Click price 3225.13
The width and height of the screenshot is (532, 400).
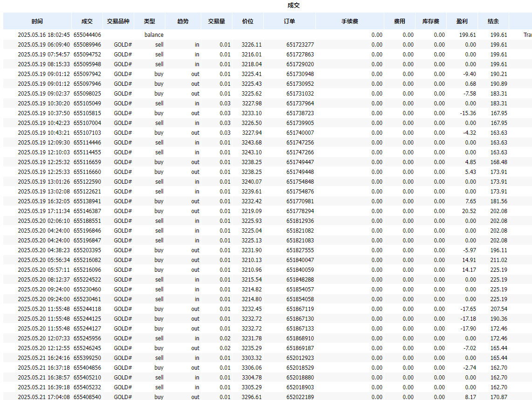(x=252, y=241)
